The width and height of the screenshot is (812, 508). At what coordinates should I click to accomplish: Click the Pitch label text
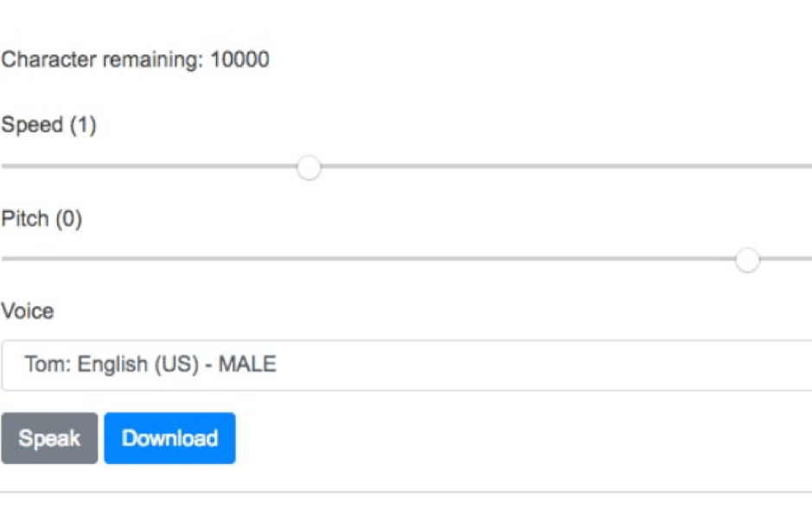pyautogui.click(x=25, y=218)
